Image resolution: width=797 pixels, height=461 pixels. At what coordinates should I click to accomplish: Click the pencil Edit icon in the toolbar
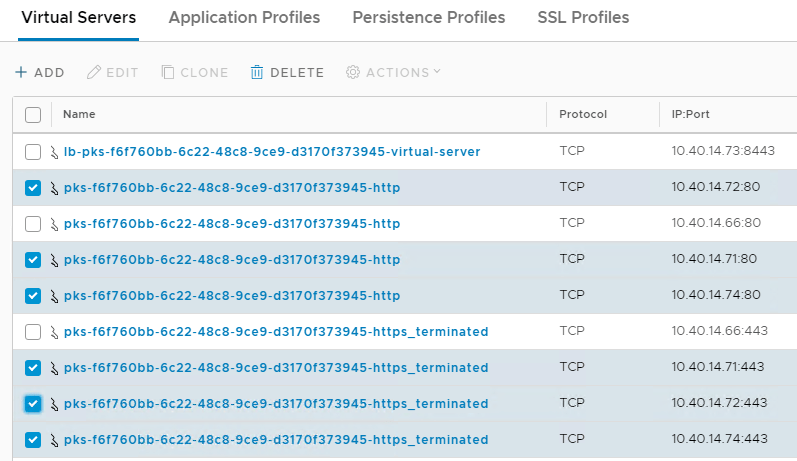click(x=95, y=73)
